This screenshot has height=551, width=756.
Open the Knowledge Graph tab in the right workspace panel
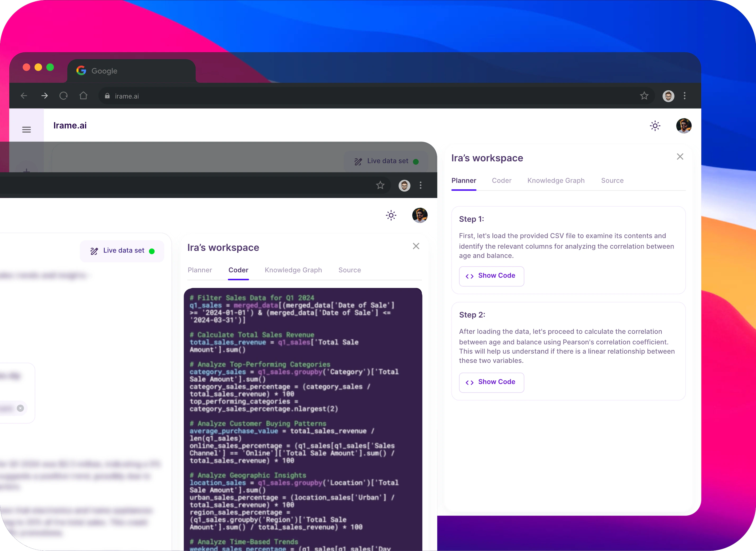point(556,180)
